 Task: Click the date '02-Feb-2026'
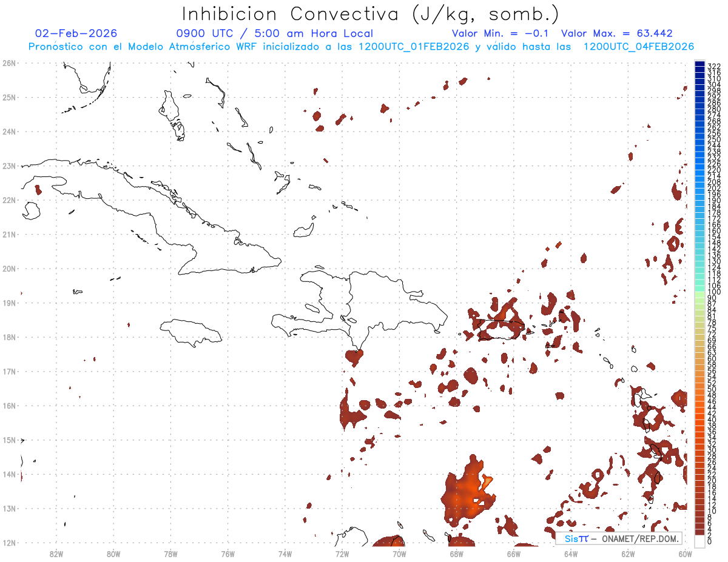(76, 33)
